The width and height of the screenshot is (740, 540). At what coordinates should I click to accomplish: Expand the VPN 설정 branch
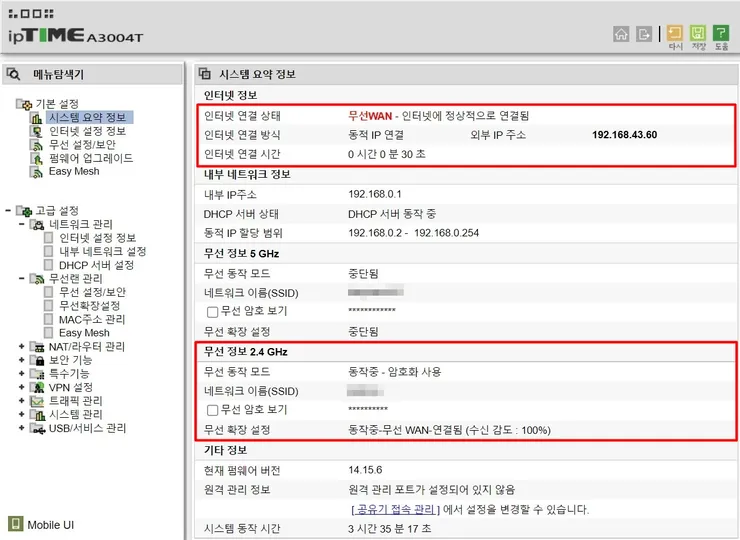21,387
